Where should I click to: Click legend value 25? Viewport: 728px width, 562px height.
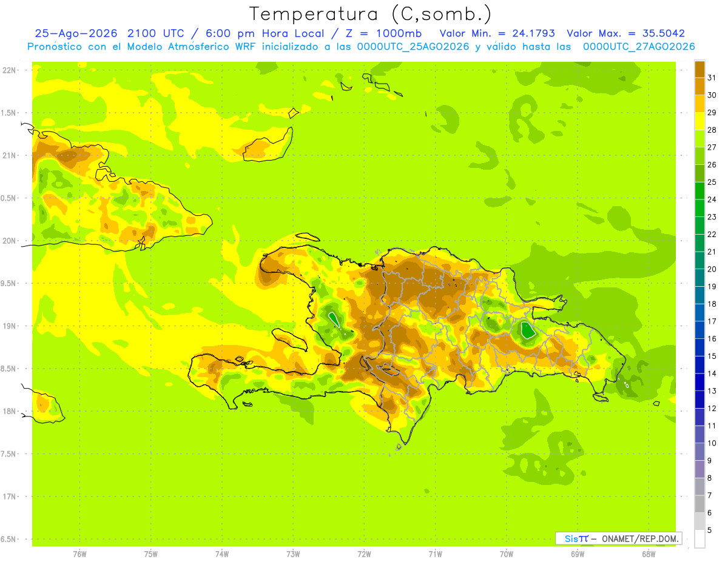point(712,182)
